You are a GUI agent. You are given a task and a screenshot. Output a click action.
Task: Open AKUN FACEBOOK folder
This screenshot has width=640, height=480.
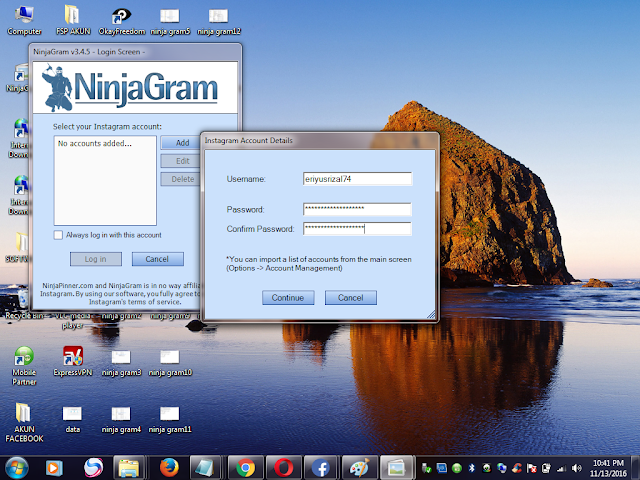[x=24, y=422]
